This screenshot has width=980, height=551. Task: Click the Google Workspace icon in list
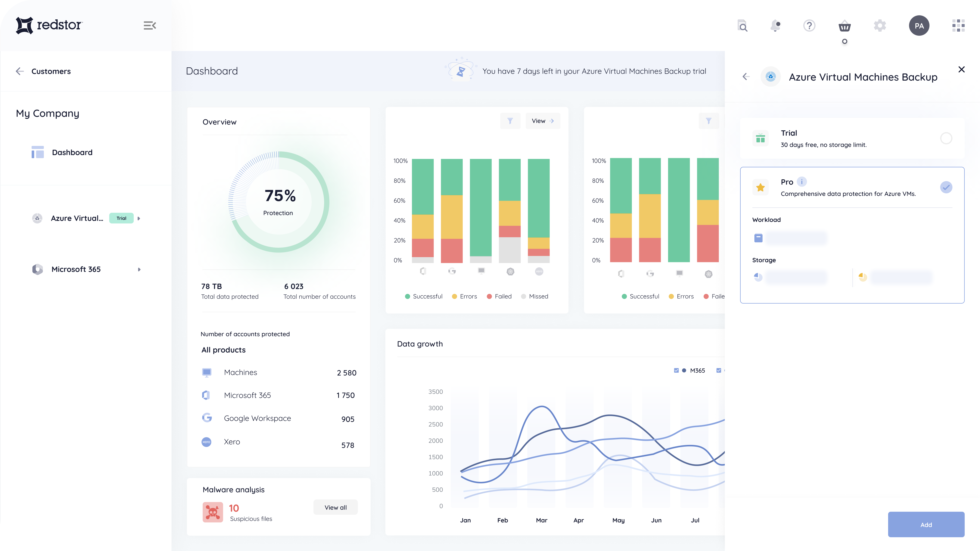[x=206, y=418]
